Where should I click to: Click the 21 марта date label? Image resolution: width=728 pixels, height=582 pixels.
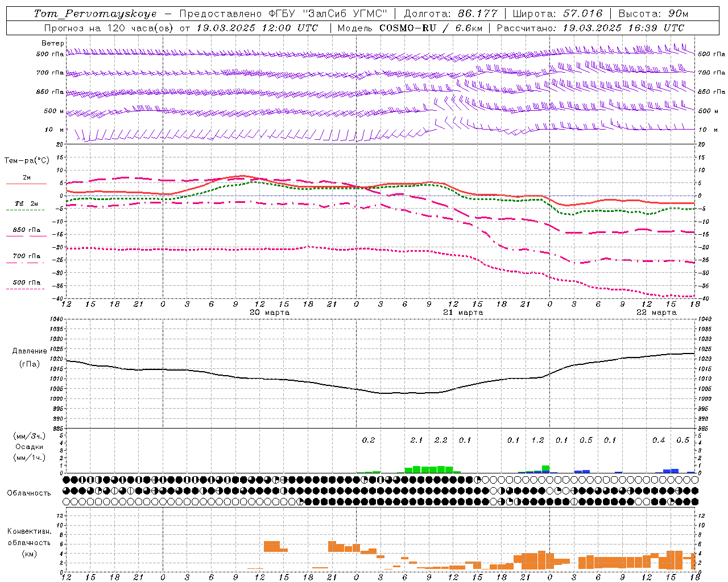pyautogui.click(x=463, y=313)
